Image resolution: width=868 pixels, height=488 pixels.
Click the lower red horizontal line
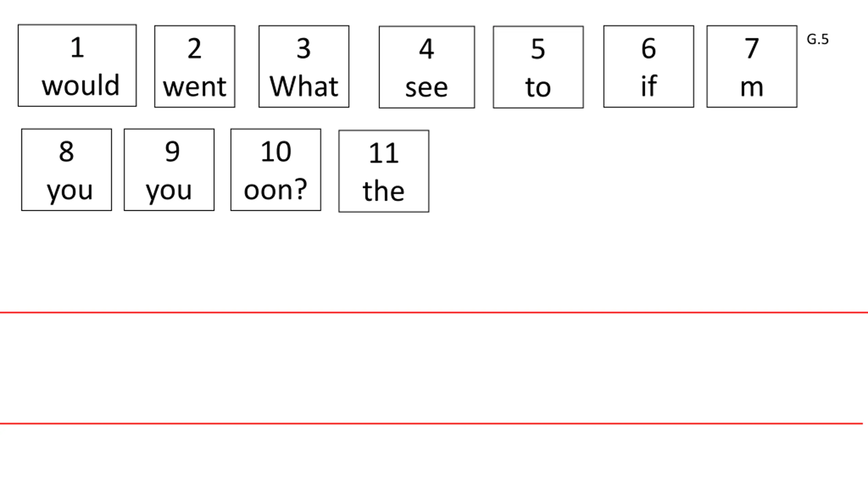(431, 424)
